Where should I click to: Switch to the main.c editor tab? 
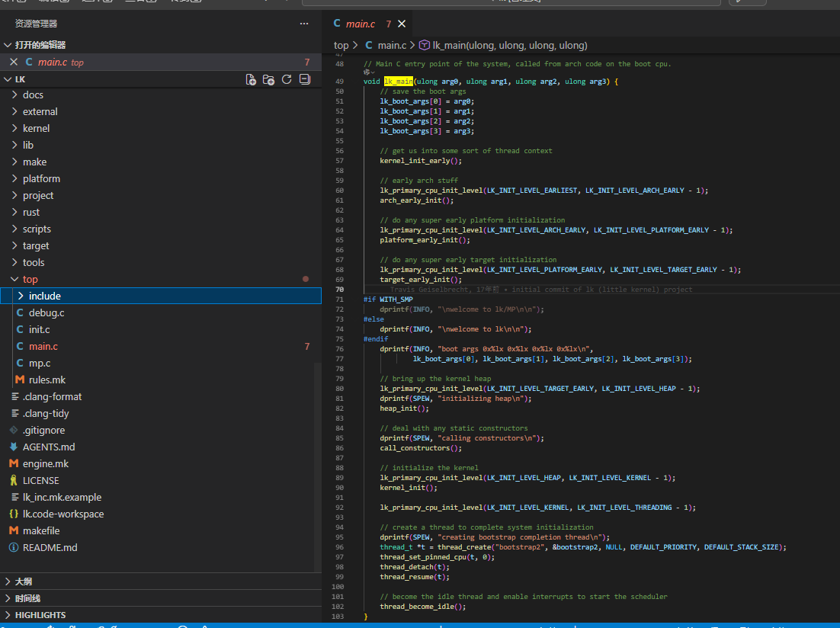coord(360,24)
